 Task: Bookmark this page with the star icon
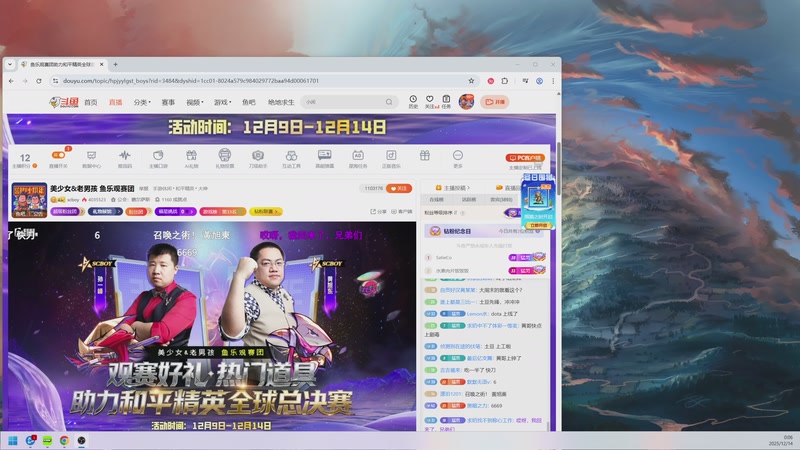[471, 81]
